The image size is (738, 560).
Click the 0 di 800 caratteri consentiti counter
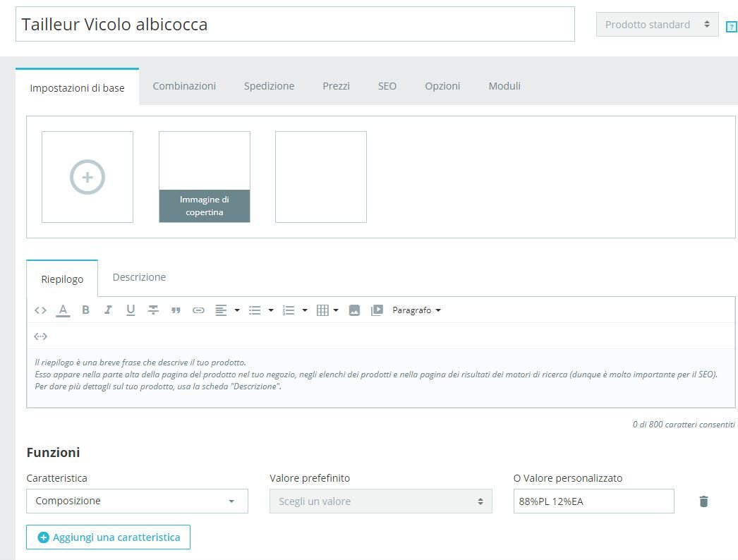pos(684,425)
